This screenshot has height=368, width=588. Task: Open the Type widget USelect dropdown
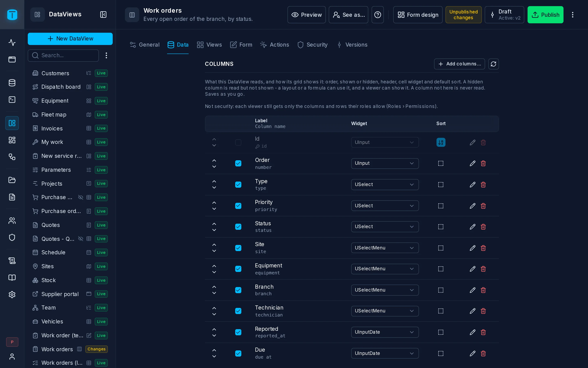click(385, 184)
